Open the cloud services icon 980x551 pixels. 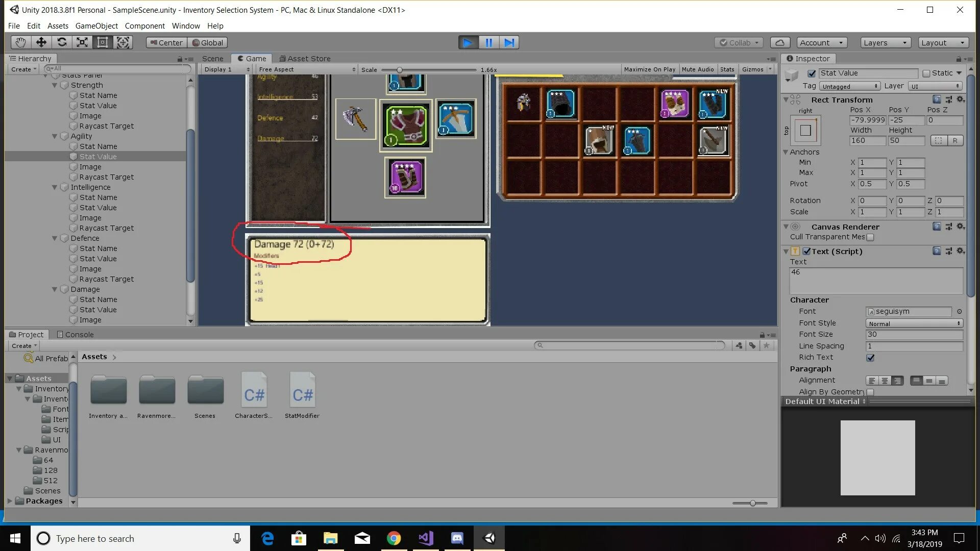coord(779,42)
